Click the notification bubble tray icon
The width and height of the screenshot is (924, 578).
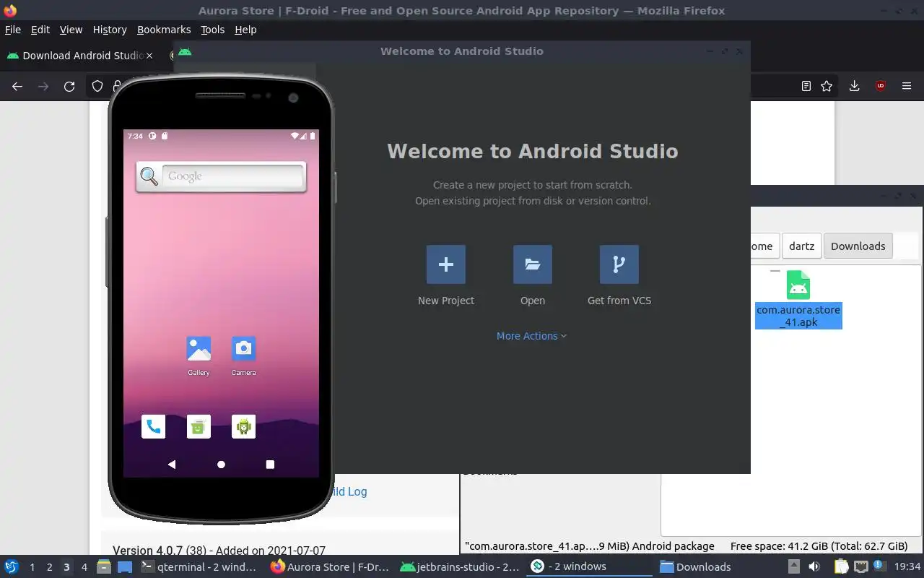tap(879, 566)
